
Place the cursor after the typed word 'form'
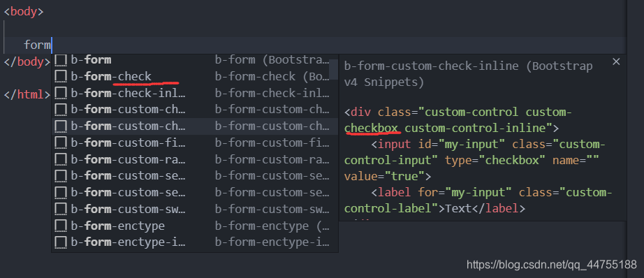pos(52,45)
